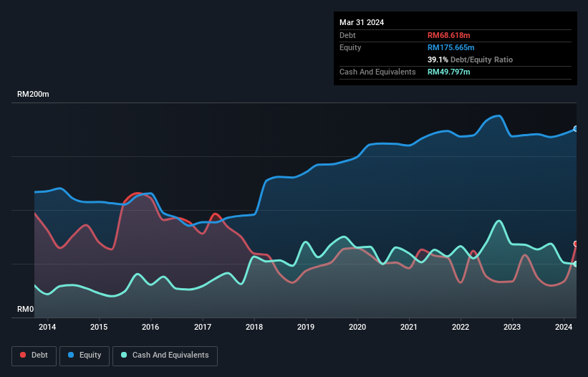Select the 2023 x-axis label
Image resolution: width=588 pixels, height=377 pixels.
point(512,327)
